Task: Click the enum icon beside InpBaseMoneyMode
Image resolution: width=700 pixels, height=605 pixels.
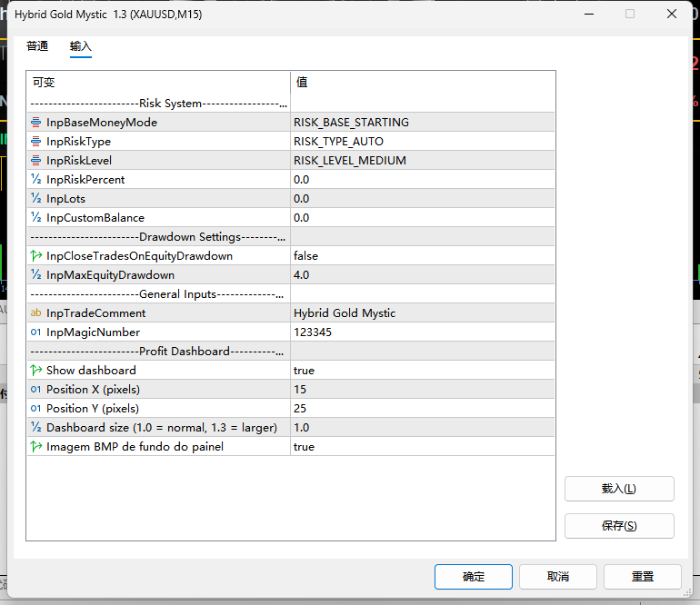Action: click(x=35, y=123)
